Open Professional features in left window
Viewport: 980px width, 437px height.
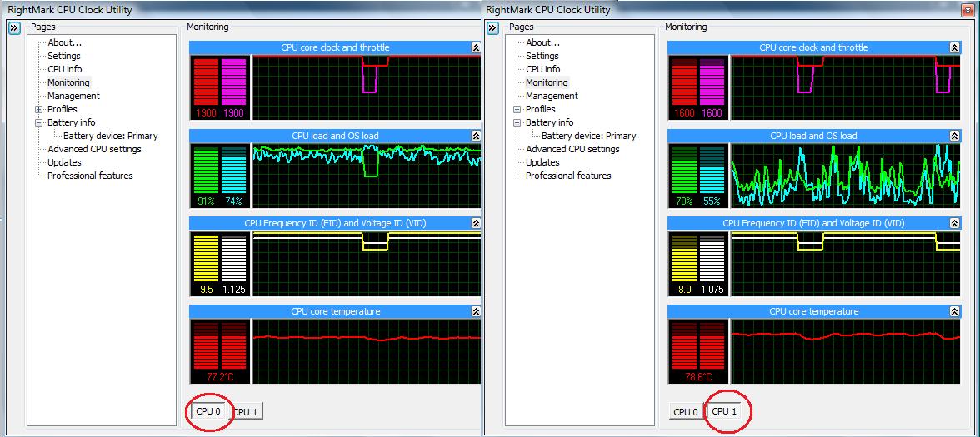click(90, 176)
